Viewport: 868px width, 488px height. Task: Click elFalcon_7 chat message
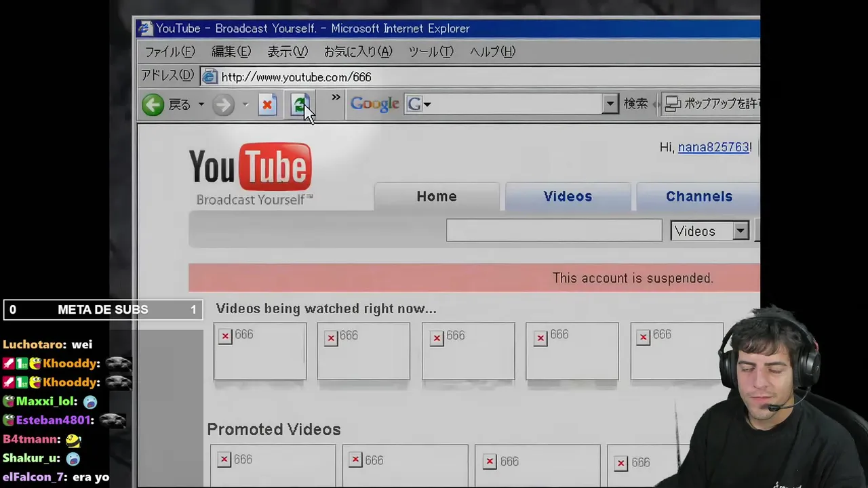point(56,477)
